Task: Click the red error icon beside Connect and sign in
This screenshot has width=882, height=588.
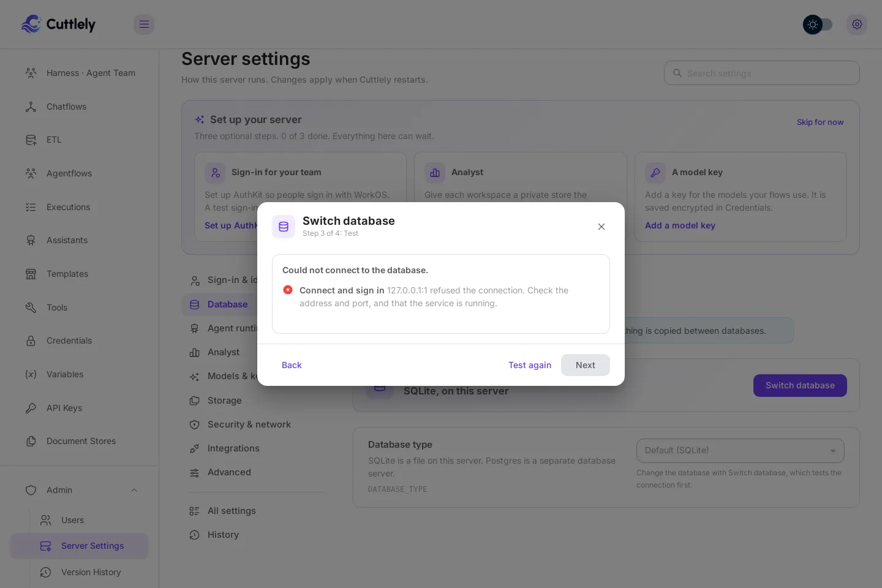Action: [x=288, y=290]
